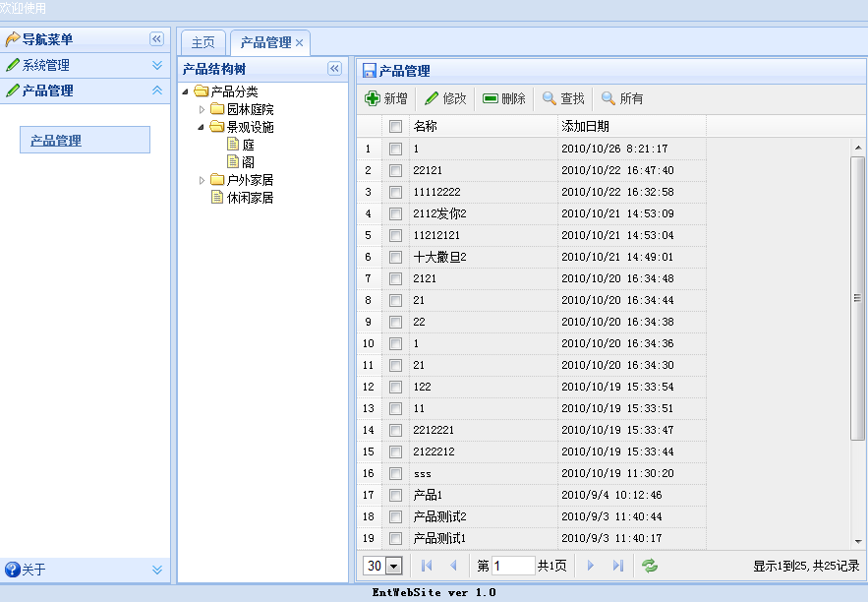The width and height of the screenshot is (868, 602).
Task: Collapse the 导航菜单 navigation panel
Action: click(156, 38)
